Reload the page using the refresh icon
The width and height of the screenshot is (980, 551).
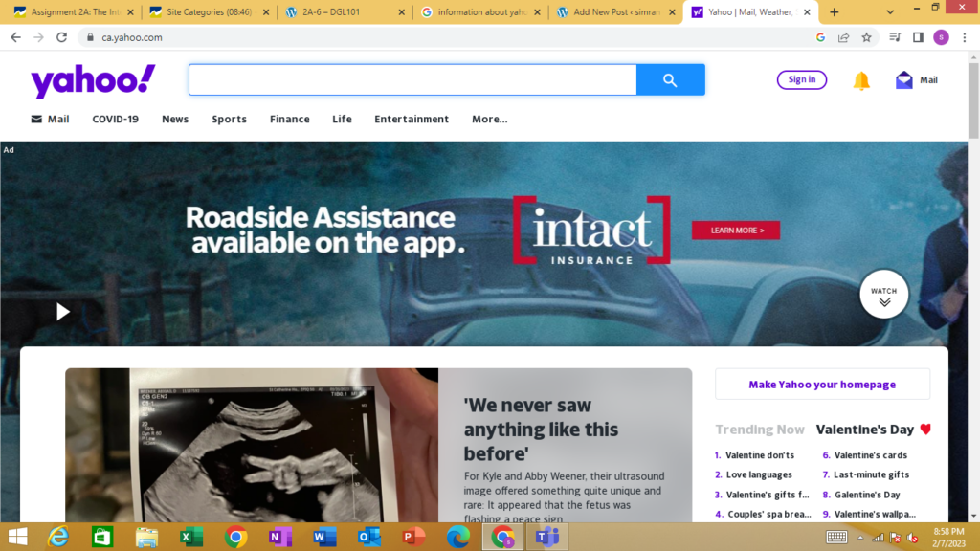click(62, 37)
